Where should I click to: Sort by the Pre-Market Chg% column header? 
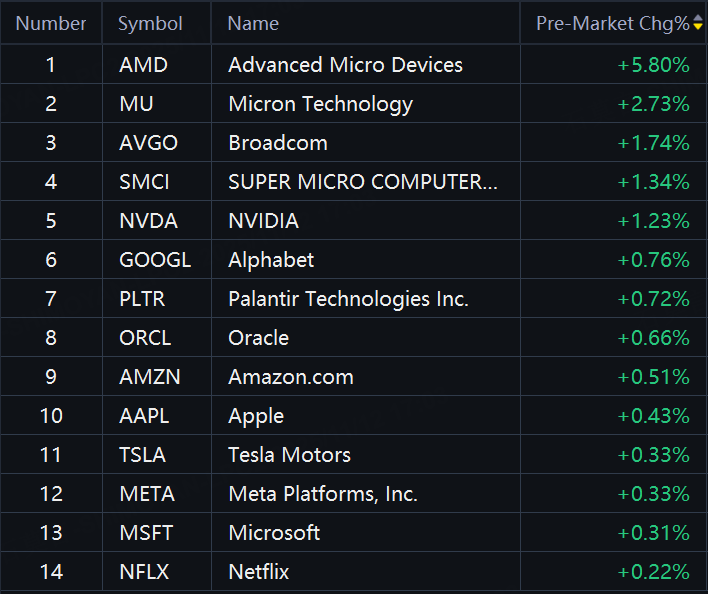click(612, 23)
